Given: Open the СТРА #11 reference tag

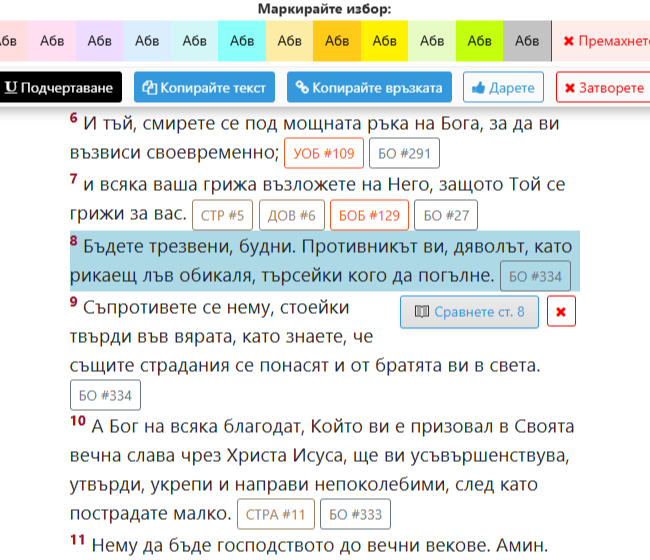Looking at the screenshot, I should [x=276, y=514].
